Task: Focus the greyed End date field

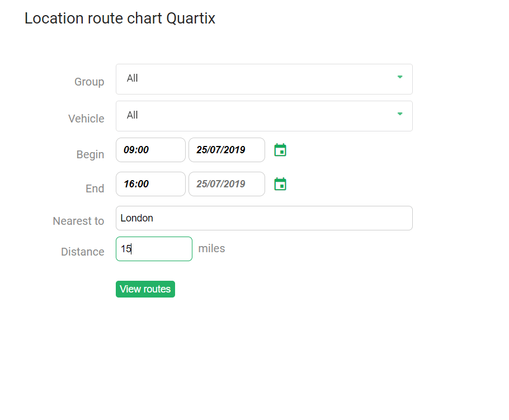Action: 227,184
